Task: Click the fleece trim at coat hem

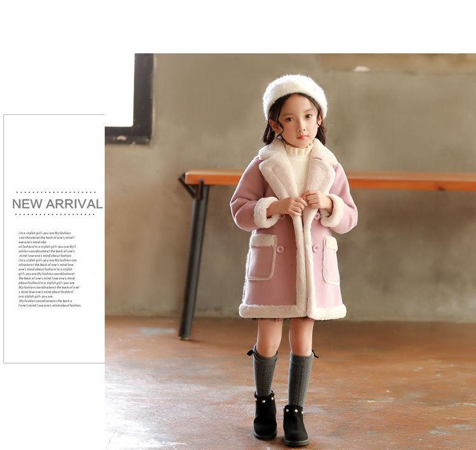Action: coord(293,311)
